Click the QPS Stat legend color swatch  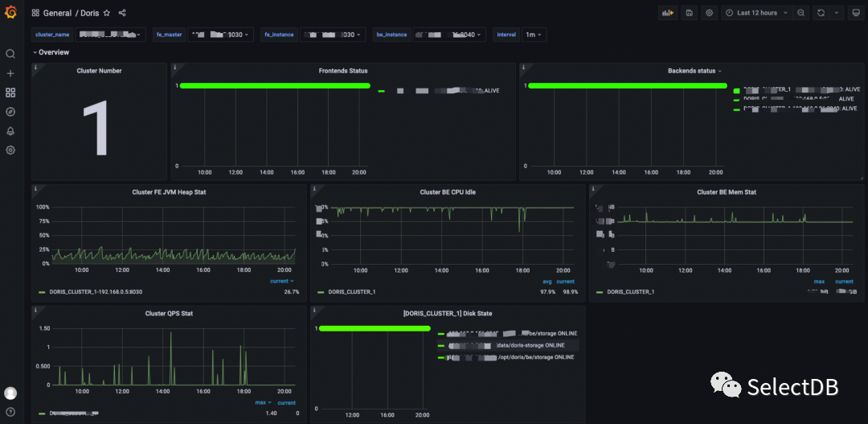click(42, 413)
